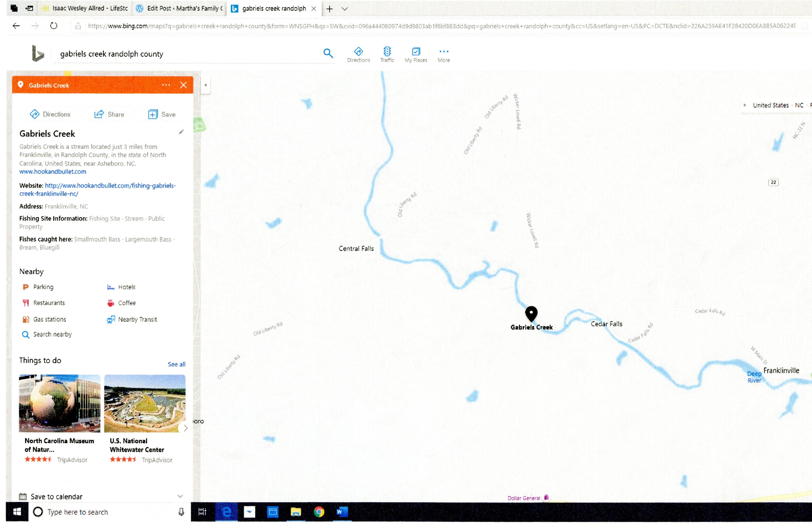Click See all under Things to do
Image resolution: width=812 pixels, height=528 pixels.
176,364
